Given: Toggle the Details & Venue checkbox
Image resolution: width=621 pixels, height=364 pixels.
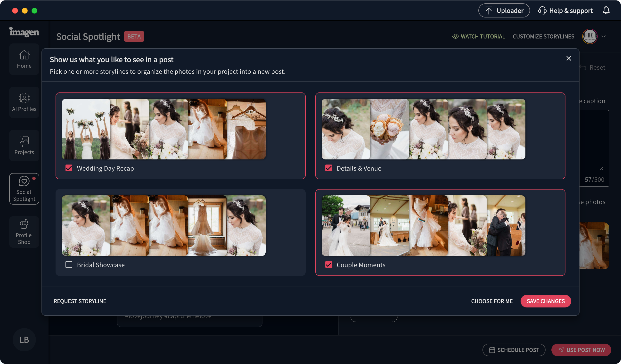Looking at the screenshot, I should (328, 168).
